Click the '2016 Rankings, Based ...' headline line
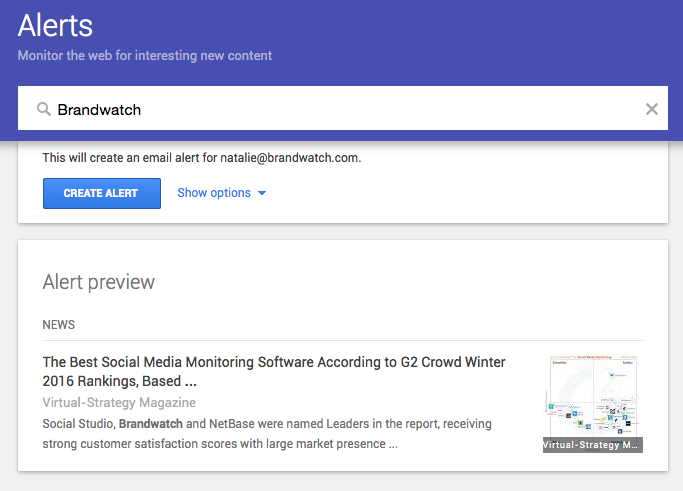 click(x=118, y=381)
